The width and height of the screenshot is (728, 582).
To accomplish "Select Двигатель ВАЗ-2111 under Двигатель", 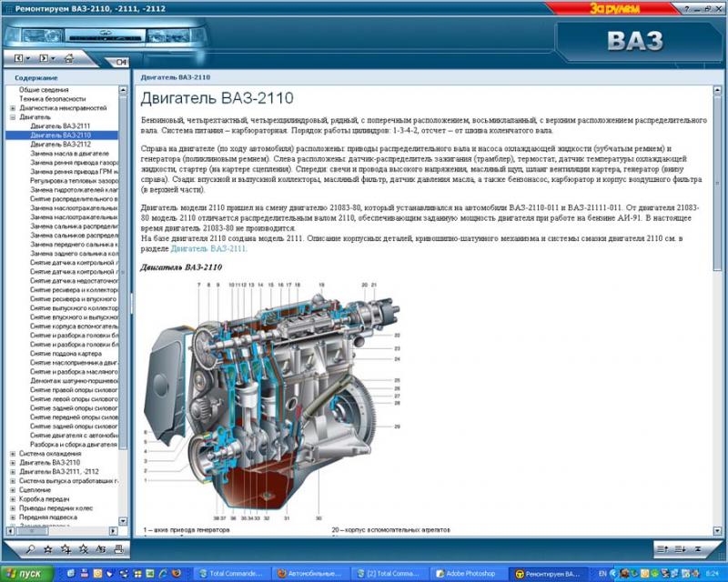I will click(x=60, y=126).
